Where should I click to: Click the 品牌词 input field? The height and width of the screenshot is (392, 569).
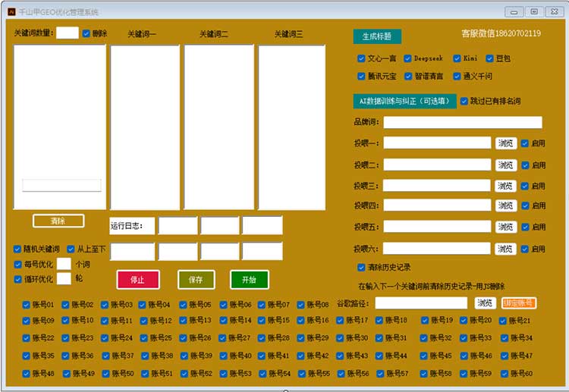[463, 122]
